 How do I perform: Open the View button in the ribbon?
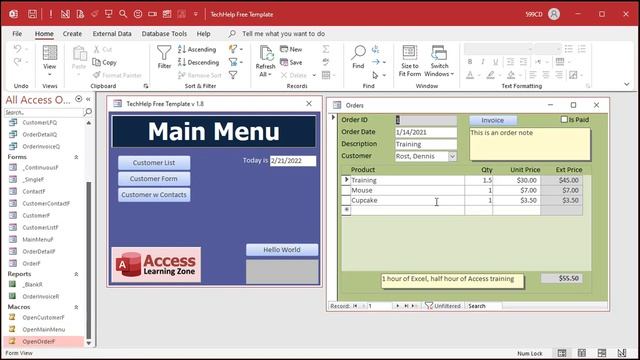click(x=49, y=60)
